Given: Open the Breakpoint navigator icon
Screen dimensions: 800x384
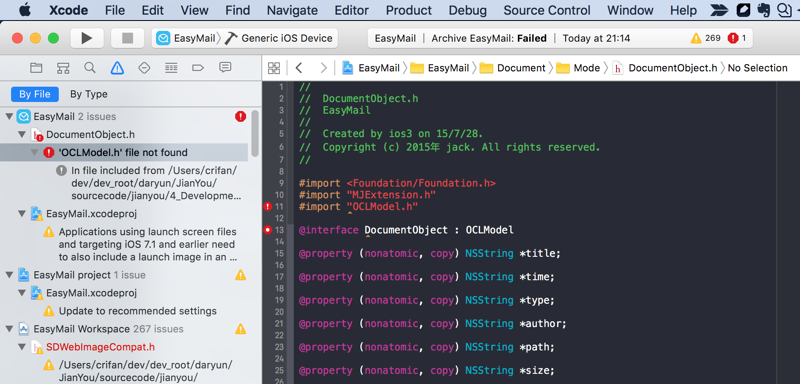Looking at the screenshot, I should 198,68.
